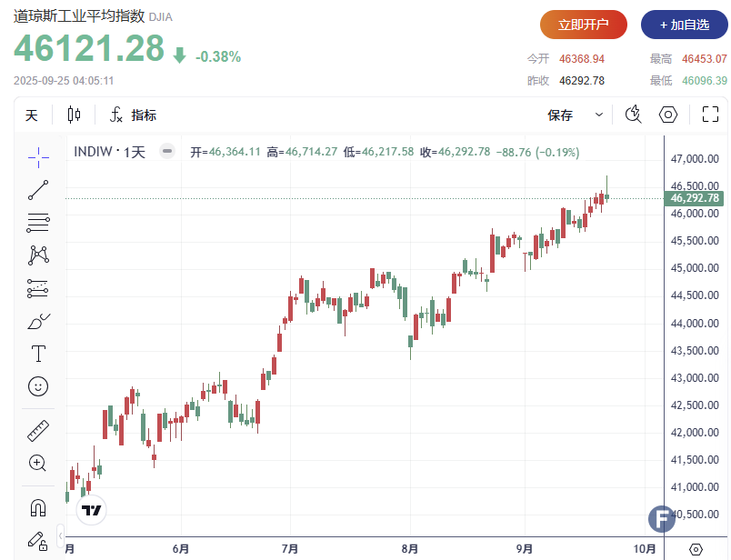Screen dimensions: 731x560
Task: Enter fullscreen chart mode
Action: (x=710, y=115)
